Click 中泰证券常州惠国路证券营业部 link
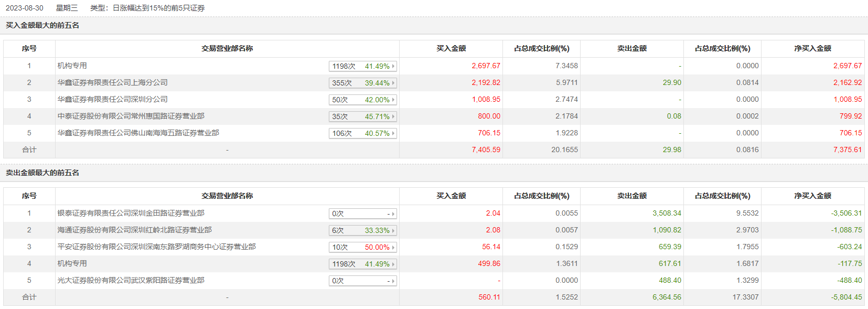868x309 pixels. [131, 116]
